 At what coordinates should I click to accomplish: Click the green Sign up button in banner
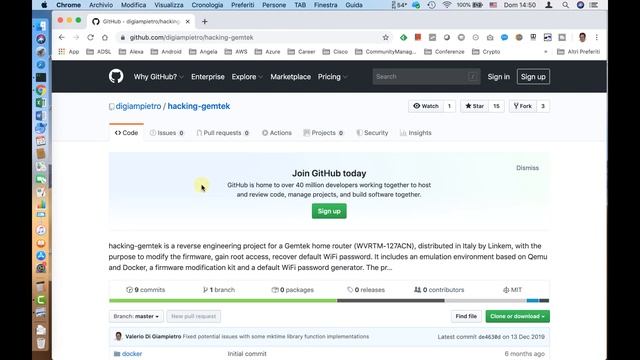[329, 211]
